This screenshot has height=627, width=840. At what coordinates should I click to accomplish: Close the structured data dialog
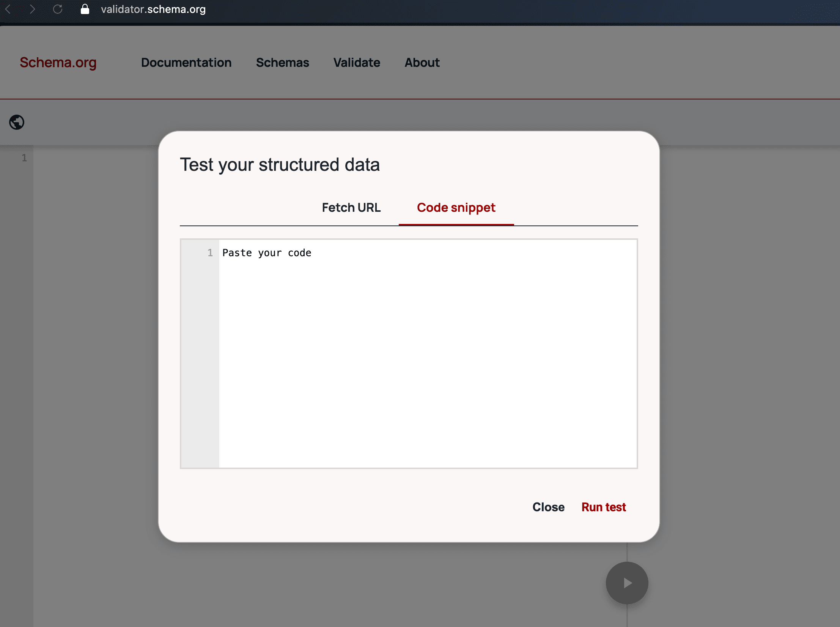[x=549, y=507]
